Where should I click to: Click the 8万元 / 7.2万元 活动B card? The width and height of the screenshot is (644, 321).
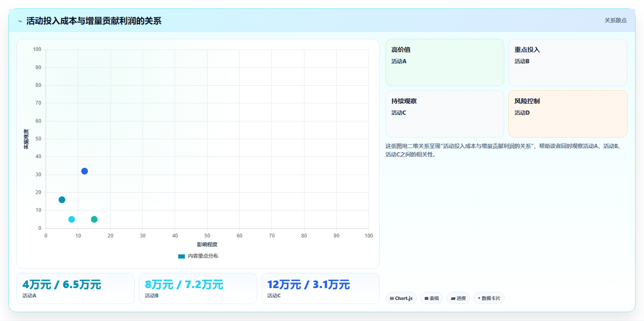click(198, 289)
